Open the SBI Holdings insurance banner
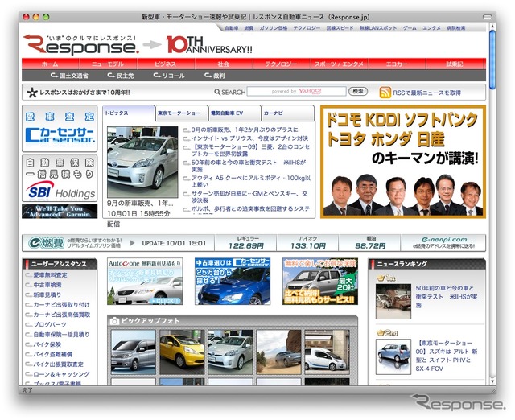This screenshot has width=515, height=420. pyautogui.click(x=60, y=179)
